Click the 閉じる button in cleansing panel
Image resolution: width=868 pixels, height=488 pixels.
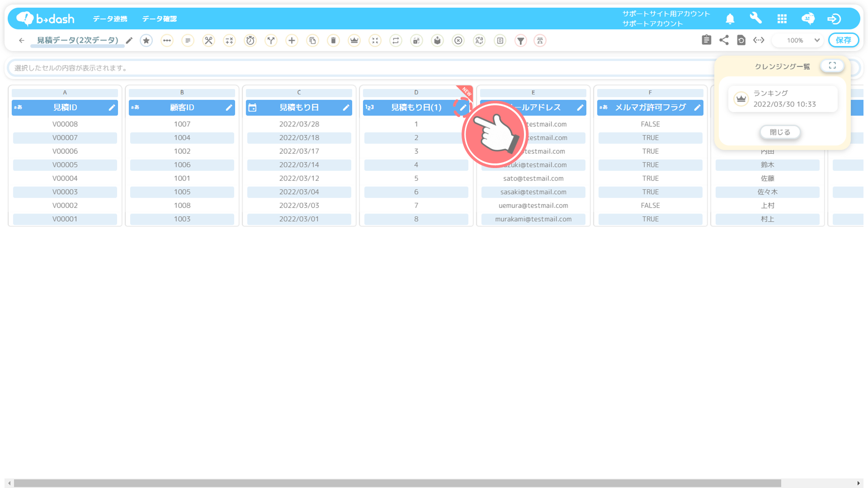780,132
